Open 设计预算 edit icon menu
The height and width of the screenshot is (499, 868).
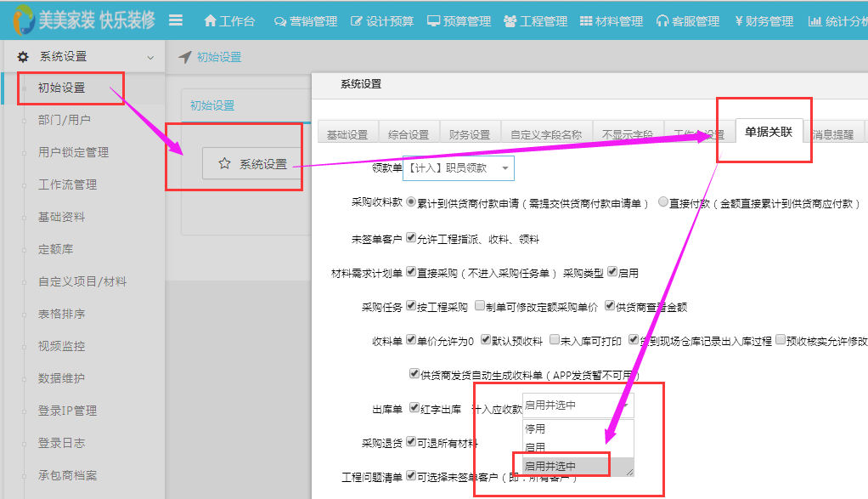(357, 21)
